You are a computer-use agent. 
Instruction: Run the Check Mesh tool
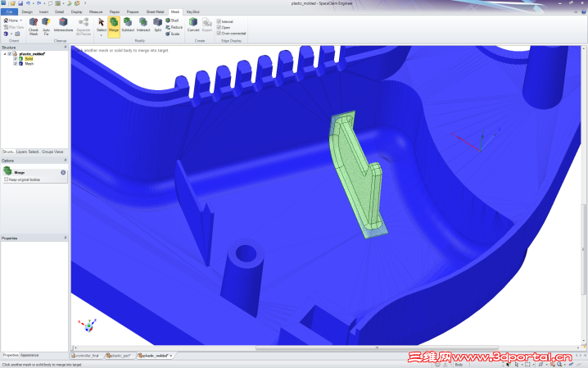click(34, 26)
